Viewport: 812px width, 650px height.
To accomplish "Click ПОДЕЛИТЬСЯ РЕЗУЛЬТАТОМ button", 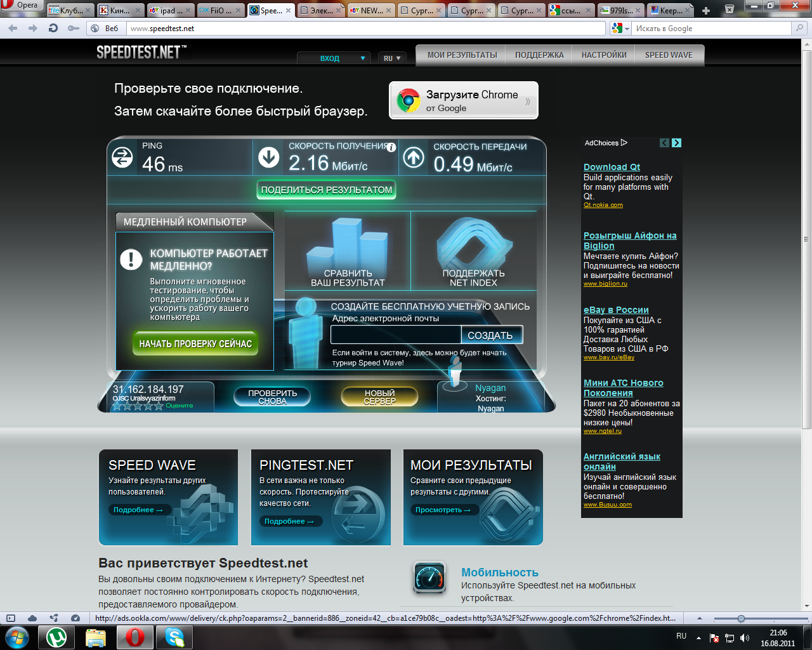I will [327, 190].
